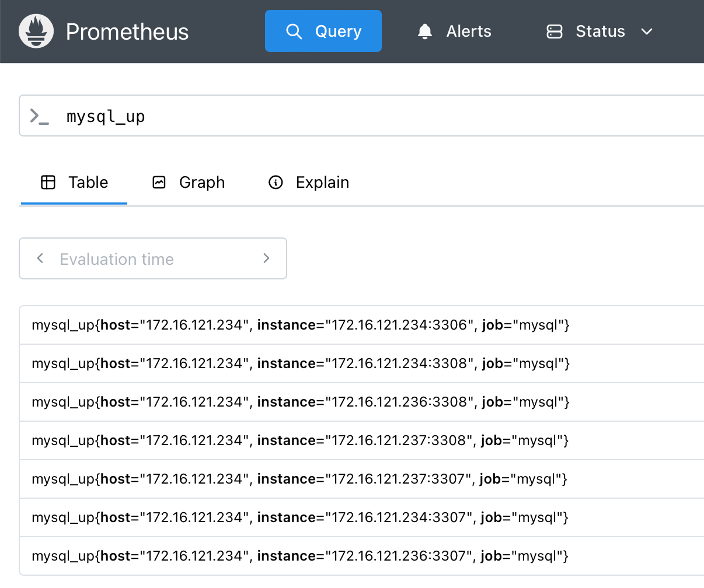Click the bell icon beside Alerts

coord(425,32)
